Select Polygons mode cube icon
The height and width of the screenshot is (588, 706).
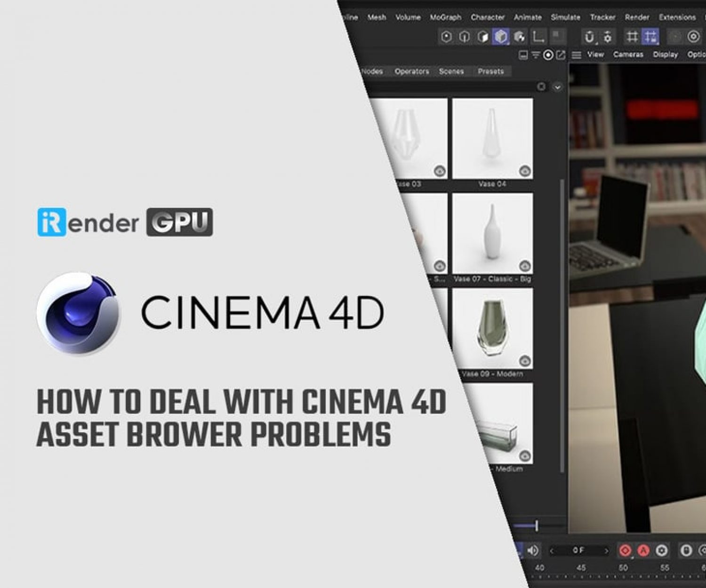[x=482, y=37]
